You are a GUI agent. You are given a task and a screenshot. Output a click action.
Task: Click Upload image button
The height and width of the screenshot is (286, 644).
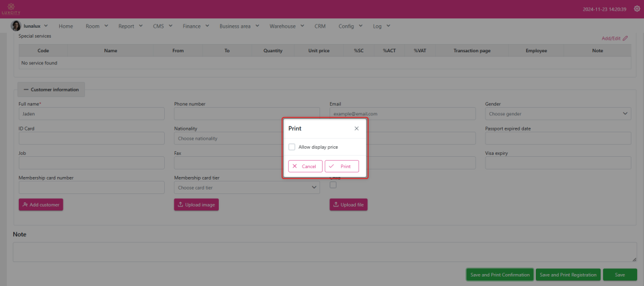coord(196,205)
